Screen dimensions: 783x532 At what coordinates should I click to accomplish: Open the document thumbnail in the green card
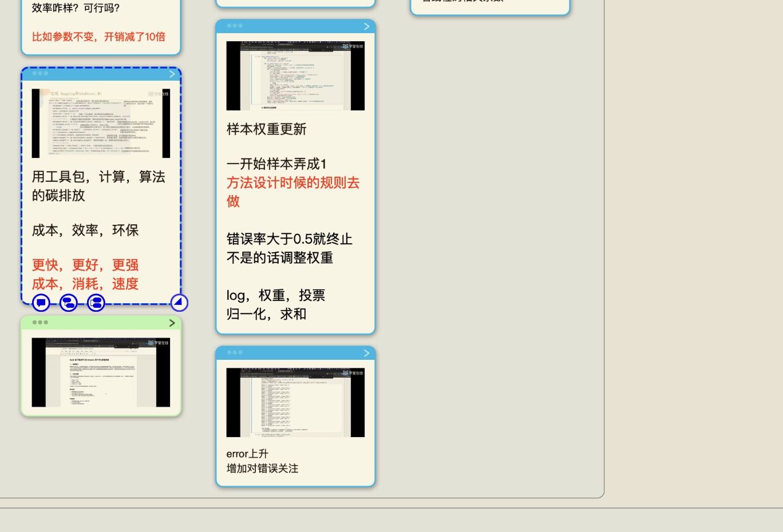pyautogui.click(x=101, y=372)
